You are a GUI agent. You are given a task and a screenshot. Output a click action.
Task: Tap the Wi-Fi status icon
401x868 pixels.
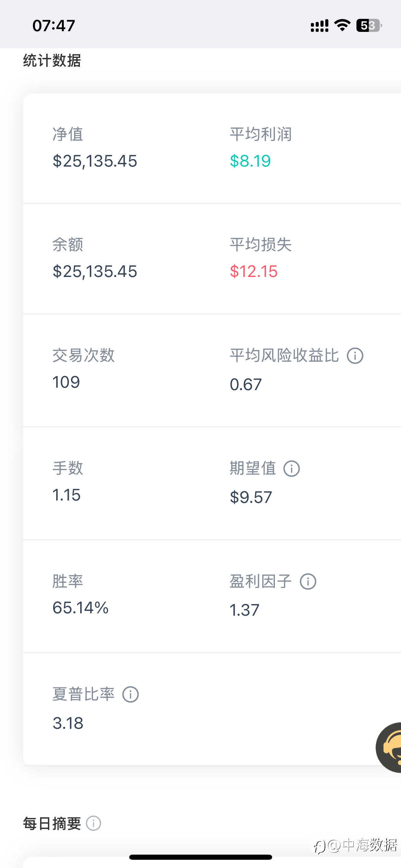coord(342,25)
